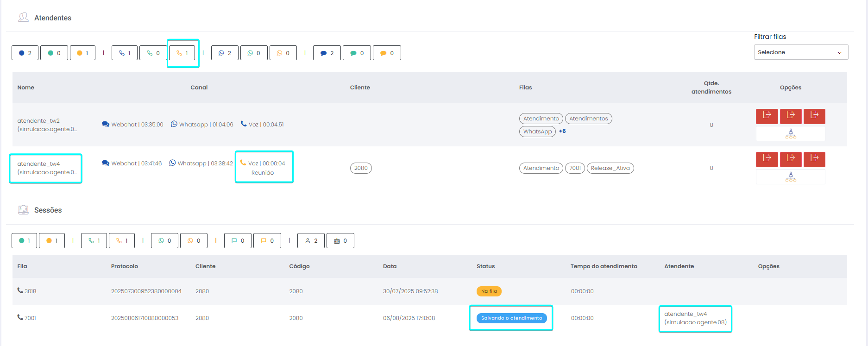Click the person icon filter in Sessões
This screenshot has height=346, width=868.
point(311,241)
